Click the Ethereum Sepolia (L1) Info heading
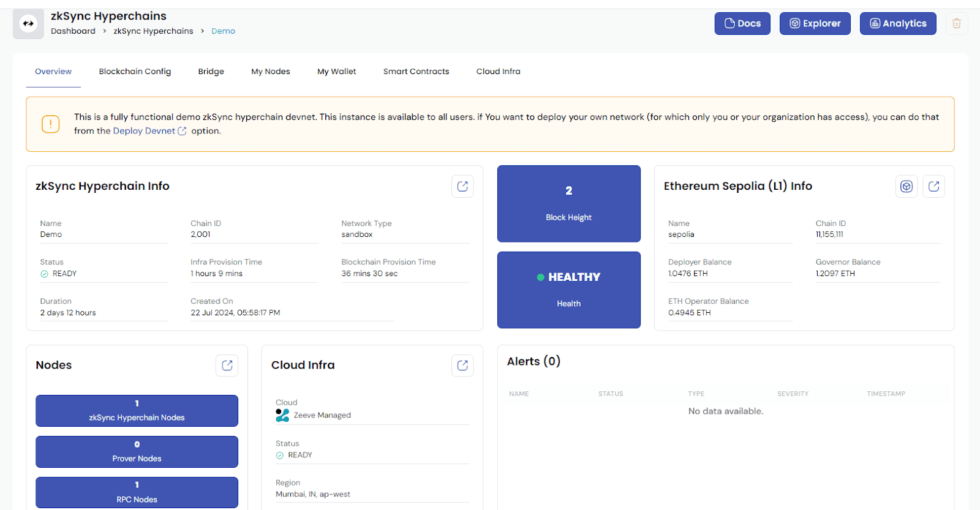 [x=738, y=186]
